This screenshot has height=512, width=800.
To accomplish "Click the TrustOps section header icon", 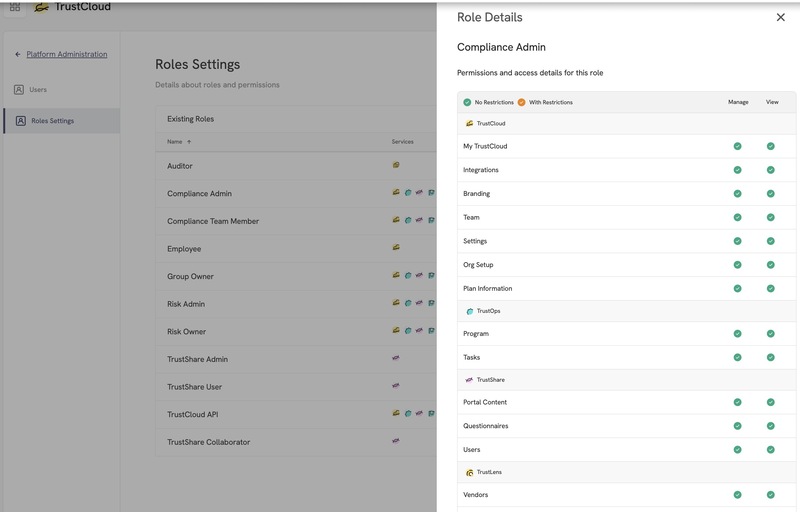I will (x=470, y=311).
